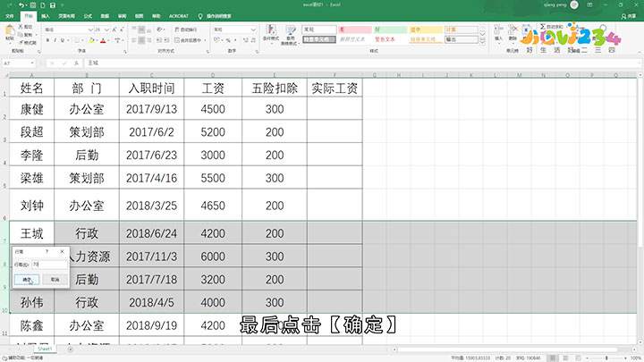Toggle Underline formatting

tap(63, 40)
